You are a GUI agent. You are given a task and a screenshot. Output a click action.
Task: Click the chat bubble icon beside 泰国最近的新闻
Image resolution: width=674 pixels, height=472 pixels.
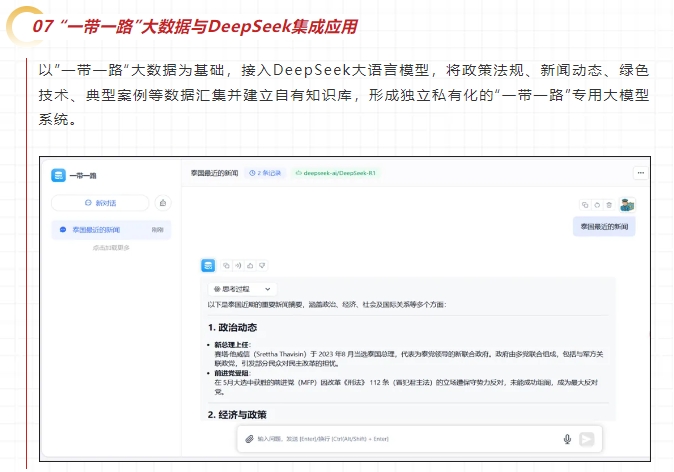[63, 230]
